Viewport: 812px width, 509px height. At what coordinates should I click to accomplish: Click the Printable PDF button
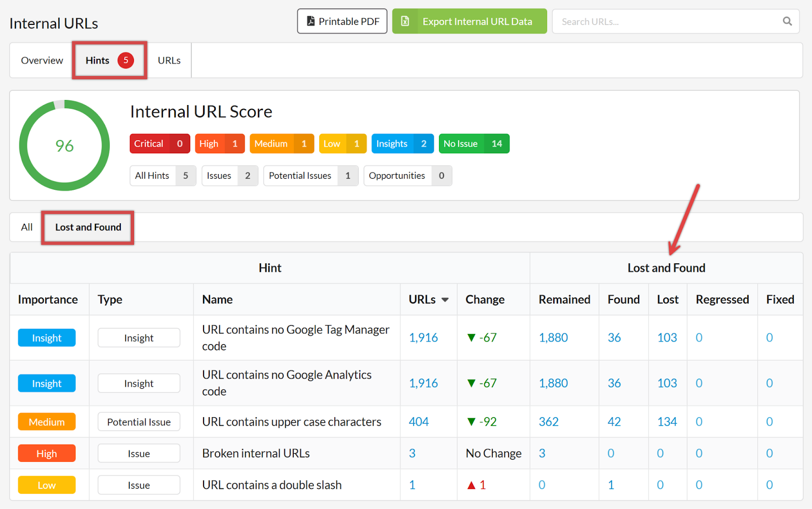coord(342,21)
